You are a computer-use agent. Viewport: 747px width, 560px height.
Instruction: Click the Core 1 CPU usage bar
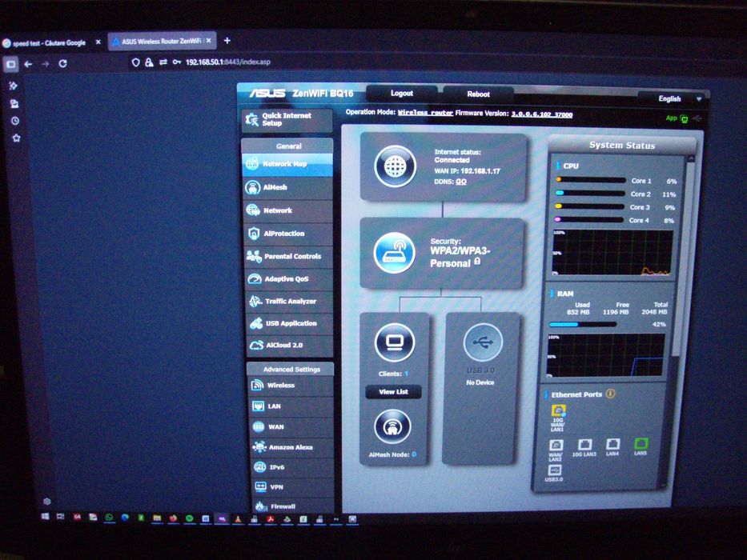click(x=590, y=180)
